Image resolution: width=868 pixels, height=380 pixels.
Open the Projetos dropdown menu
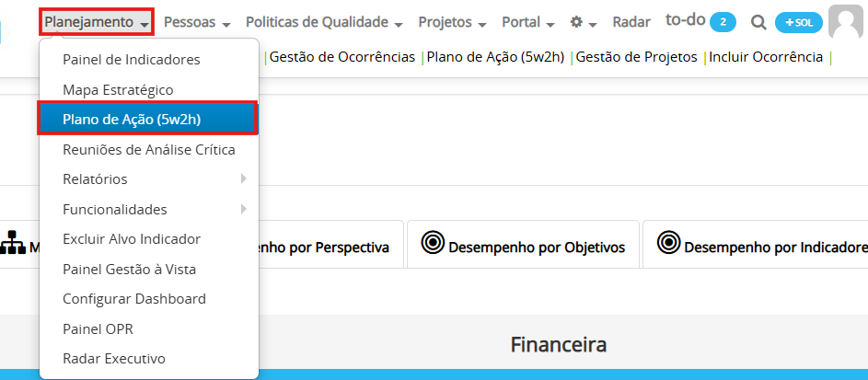(x=452, y=22)
